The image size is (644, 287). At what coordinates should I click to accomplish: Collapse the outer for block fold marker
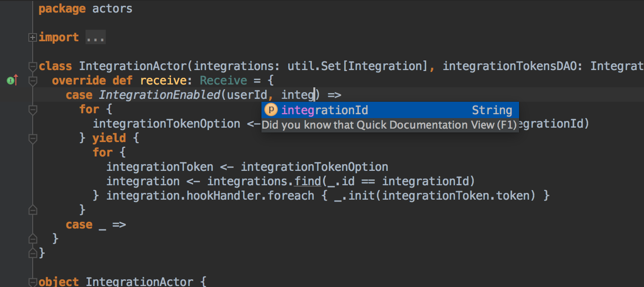(33, 110)
